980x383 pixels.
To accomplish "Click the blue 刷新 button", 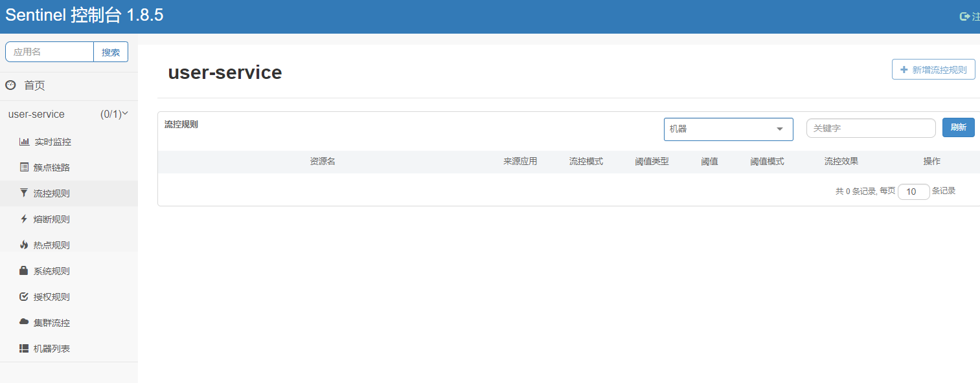I will point(959,127).
